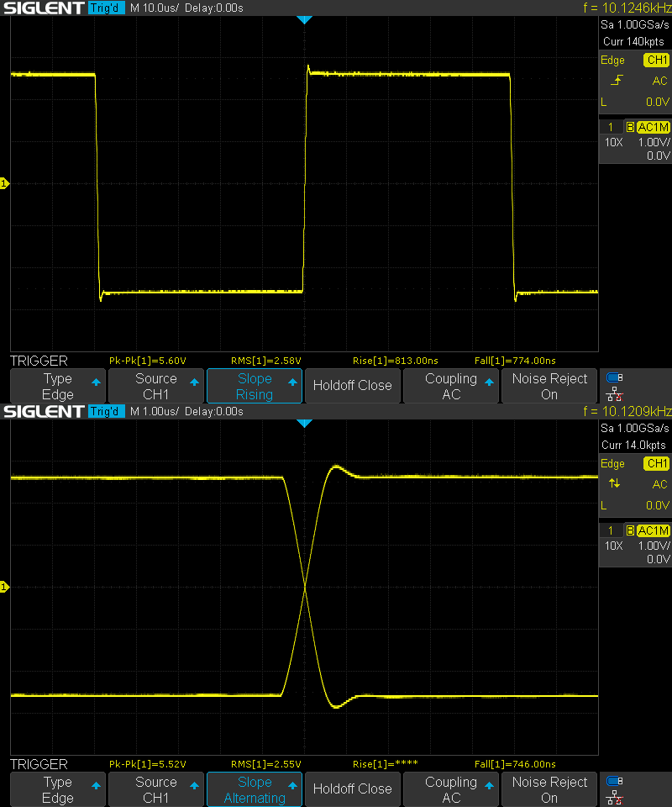Open Coupling AC selector in Slope Rising menu

pyautogui.click(x=451, y=386)
